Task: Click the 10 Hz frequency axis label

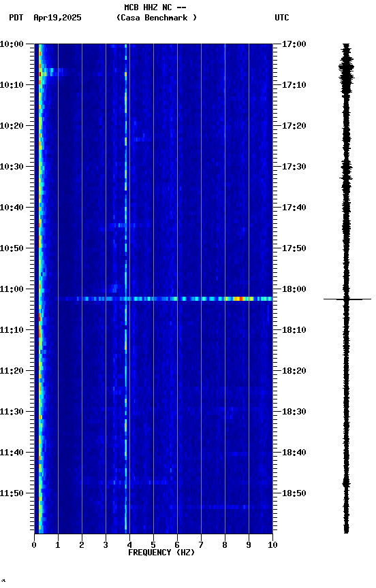Action: 272,545
